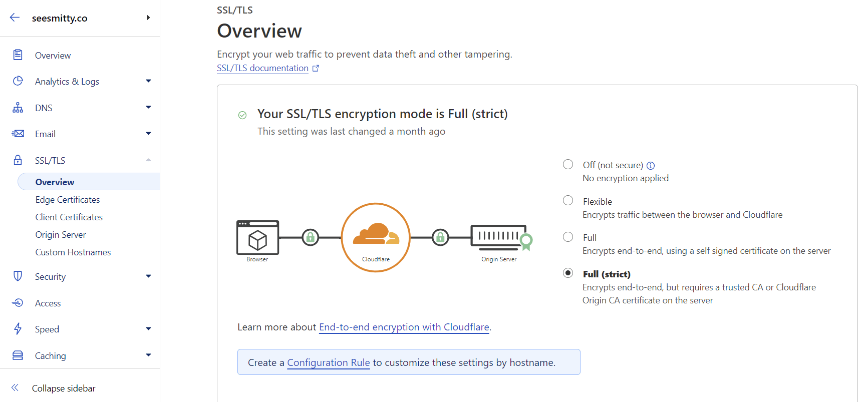The image size is (868, 402).
Task: Click the Flexible option label text
Action: 598,201
